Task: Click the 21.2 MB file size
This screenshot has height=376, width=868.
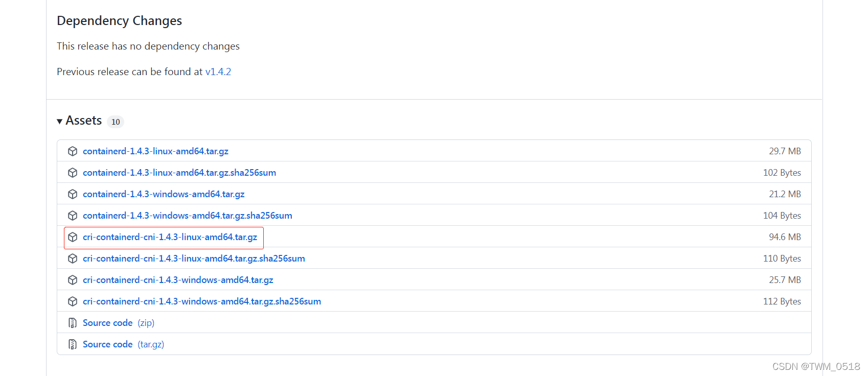Action: pyautogui.click(x=785, y=194)
